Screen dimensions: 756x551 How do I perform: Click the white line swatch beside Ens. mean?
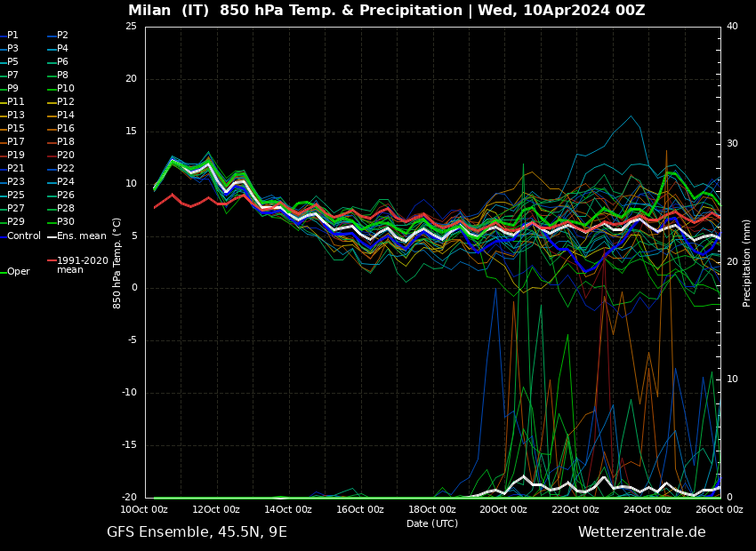point(52,236)
